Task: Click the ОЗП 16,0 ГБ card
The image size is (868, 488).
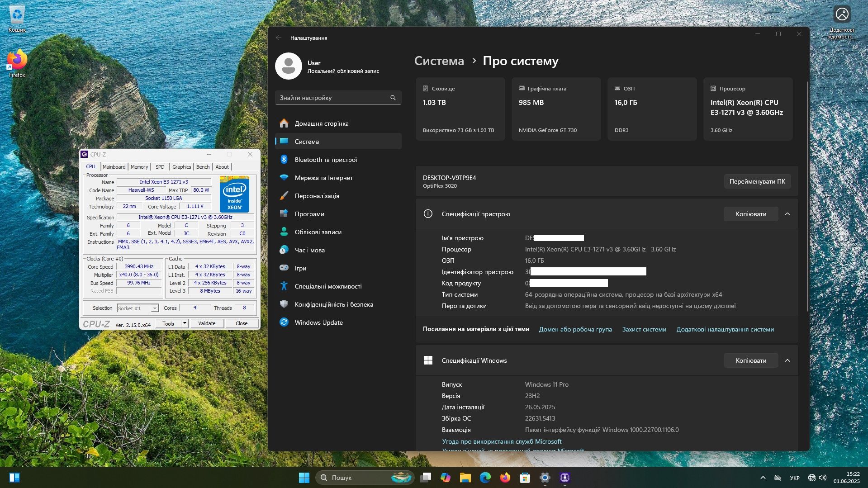Action: click(652, 109)
